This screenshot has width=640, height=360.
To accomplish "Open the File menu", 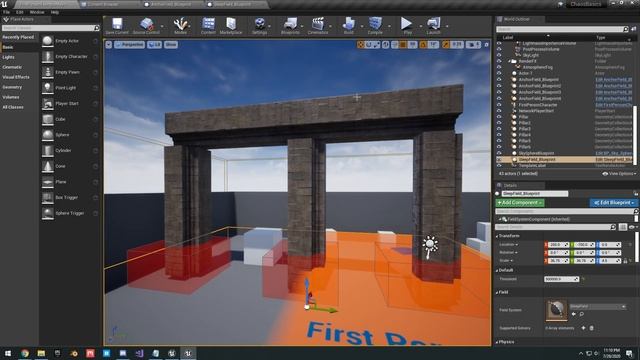I will tap(7, 12).
